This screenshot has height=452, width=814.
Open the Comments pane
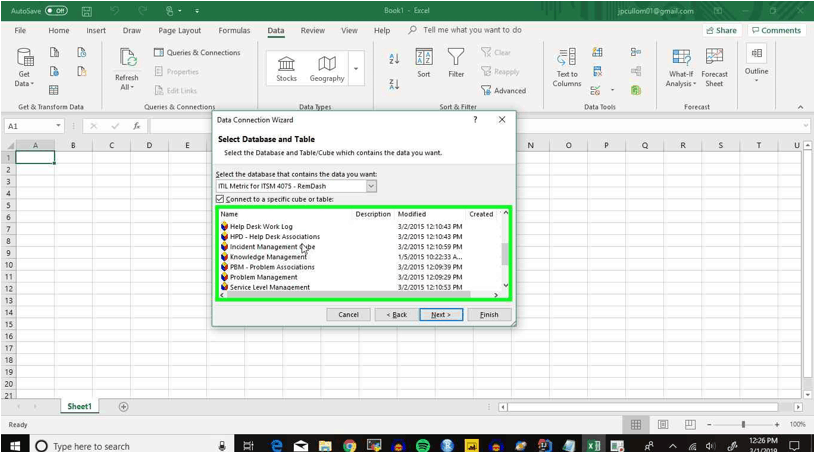point(776,30)
